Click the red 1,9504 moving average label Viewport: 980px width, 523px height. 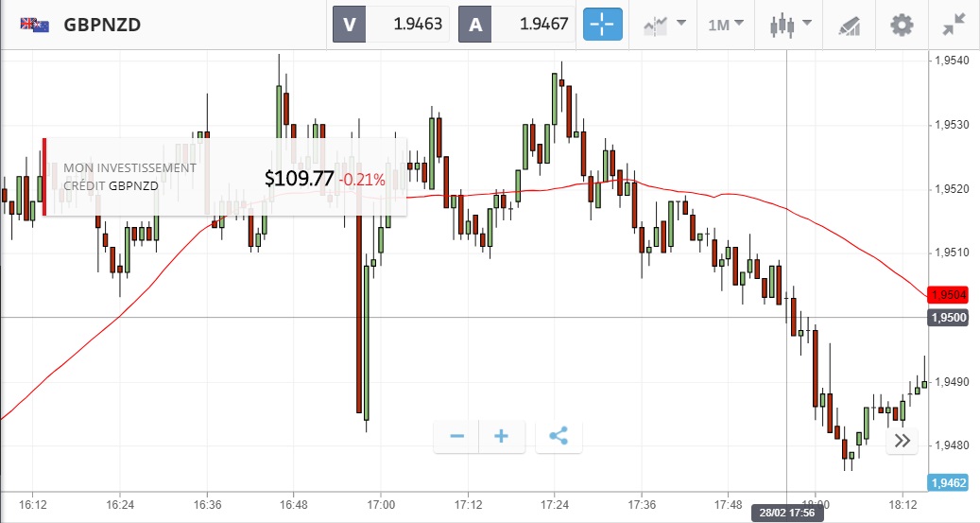[949, 295]
